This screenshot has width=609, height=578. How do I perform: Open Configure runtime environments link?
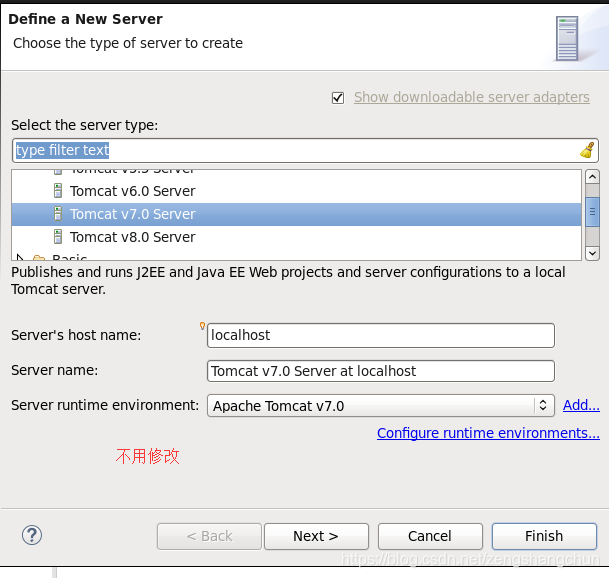click(x=488, y=433)
